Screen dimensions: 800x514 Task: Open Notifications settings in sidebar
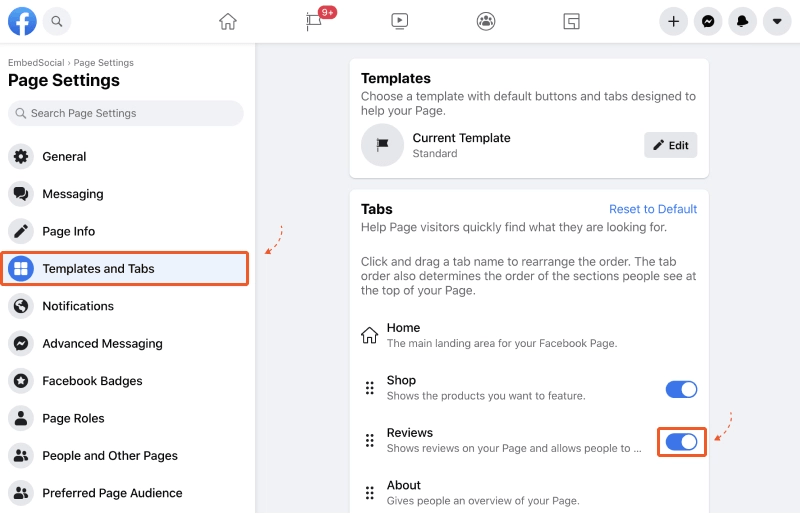tap(126, 306)
